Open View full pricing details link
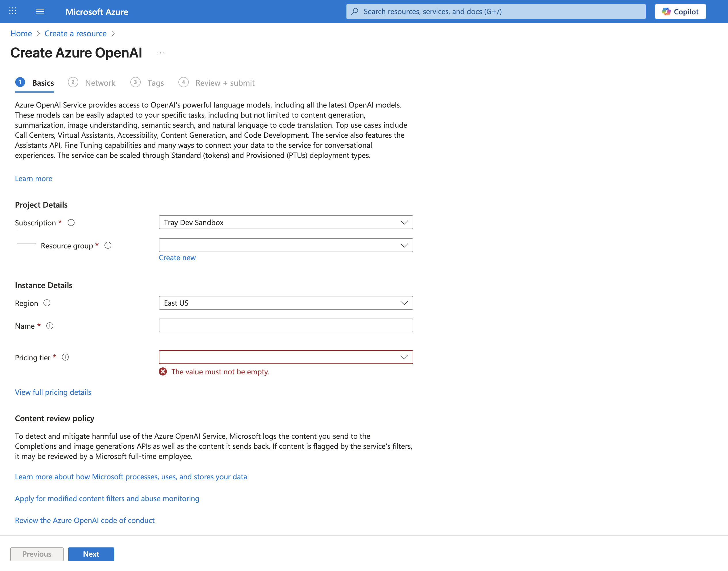728x571 pixels. [x=53, y=392]
